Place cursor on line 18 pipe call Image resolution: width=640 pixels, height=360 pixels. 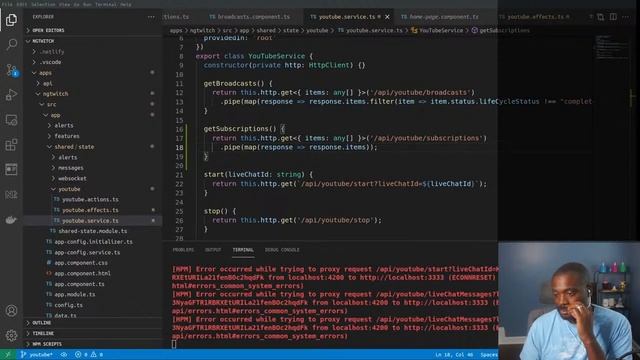point(299,147)
